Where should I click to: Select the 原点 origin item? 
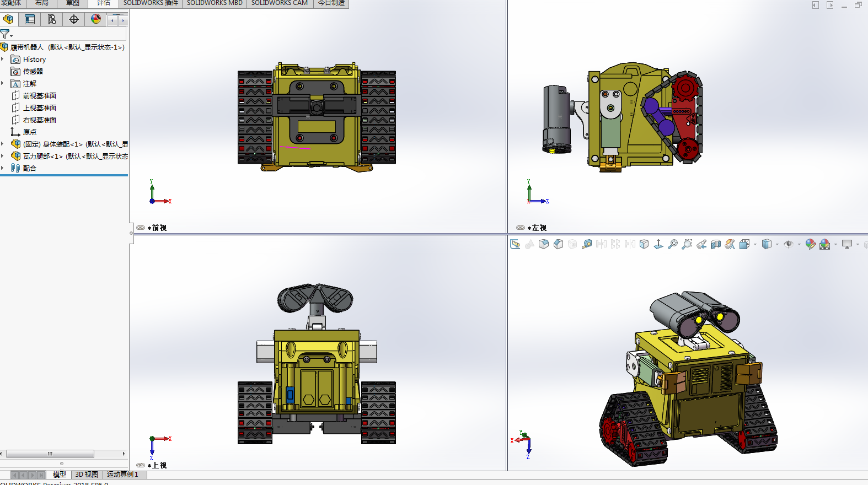coord(24,132)
